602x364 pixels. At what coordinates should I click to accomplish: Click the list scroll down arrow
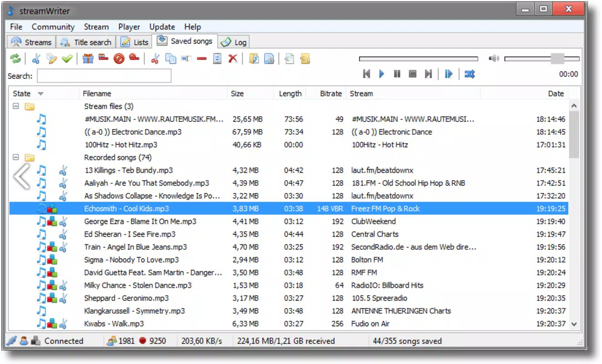click(574, 324)
